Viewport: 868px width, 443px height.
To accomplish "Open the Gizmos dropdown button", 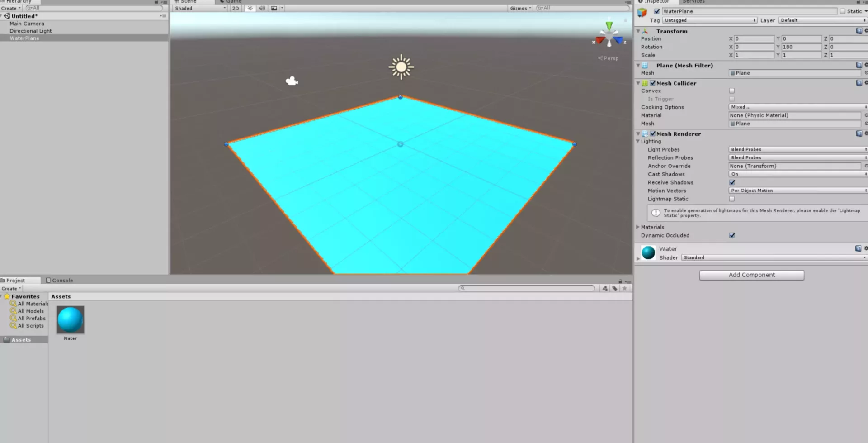I will pyautogui.click(x=520, y=8).
